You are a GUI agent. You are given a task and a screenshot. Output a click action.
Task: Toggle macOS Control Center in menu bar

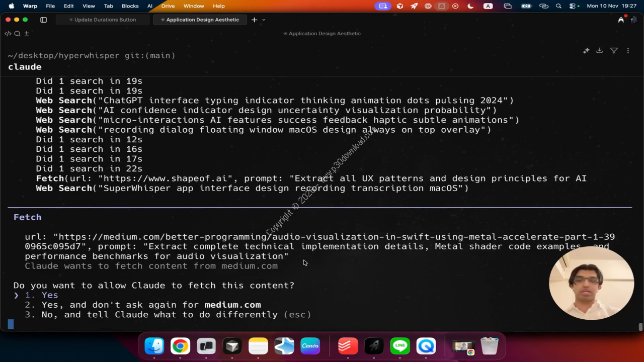[573, 6]
